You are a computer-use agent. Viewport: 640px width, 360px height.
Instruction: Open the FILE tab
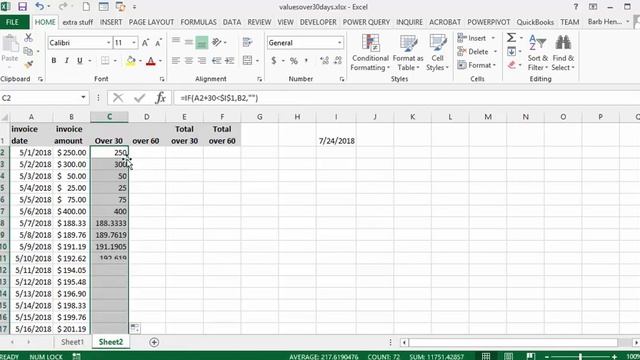coord(12,22)
